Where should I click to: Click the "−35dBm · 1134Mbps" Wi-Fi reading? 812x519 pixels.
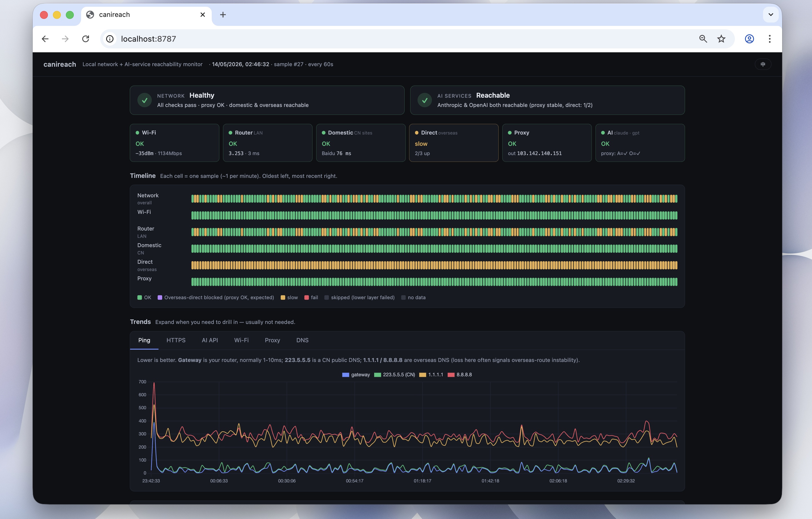[159, 153]
